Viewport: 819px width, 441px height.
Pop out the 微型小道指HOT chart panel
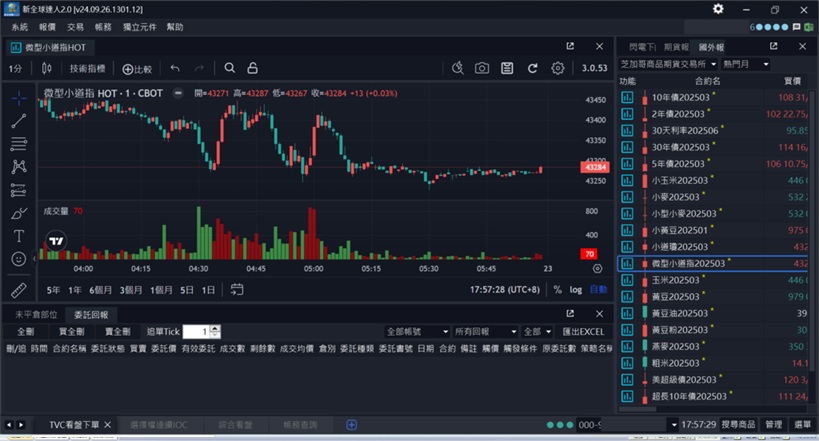570,47
